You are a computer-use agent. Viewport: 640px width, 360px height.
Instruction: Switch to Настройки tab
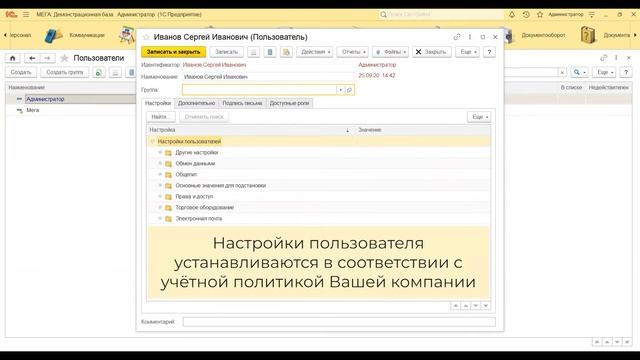[158, 103]
